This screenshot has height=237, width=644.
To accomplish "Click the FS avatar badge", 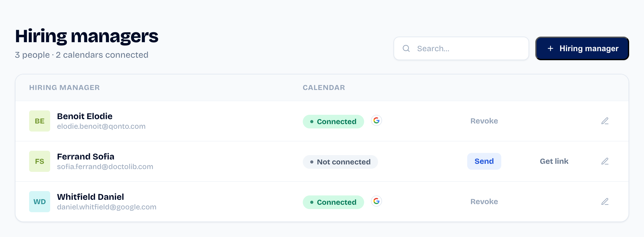I will click(x=40, y=161).
